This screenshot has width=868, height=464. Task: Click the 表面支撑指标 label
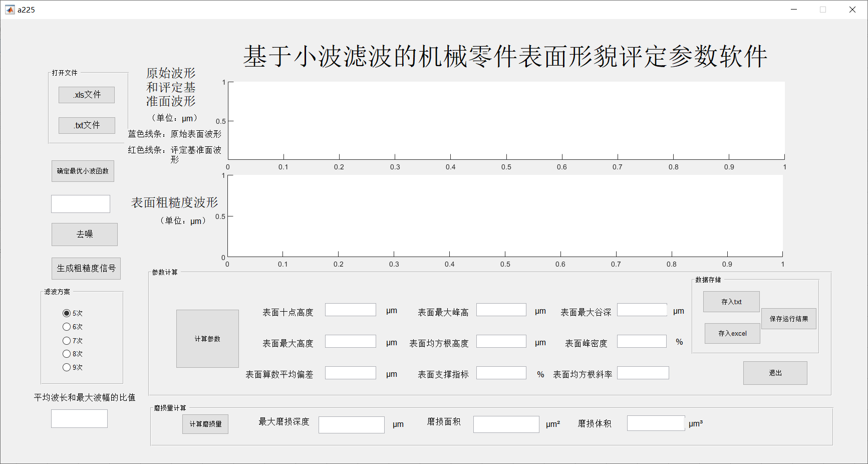point(443,374)
